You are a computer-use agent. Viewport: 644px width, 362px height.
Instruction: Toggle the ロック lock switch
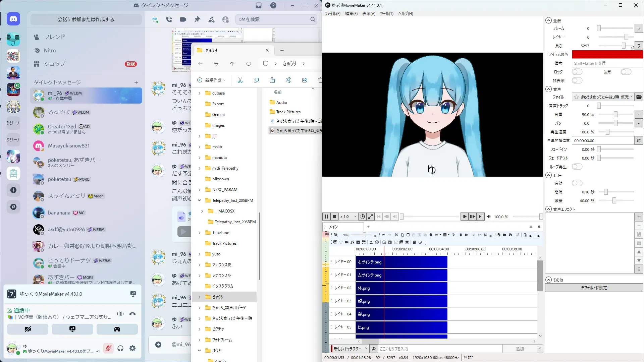point(577,72)
